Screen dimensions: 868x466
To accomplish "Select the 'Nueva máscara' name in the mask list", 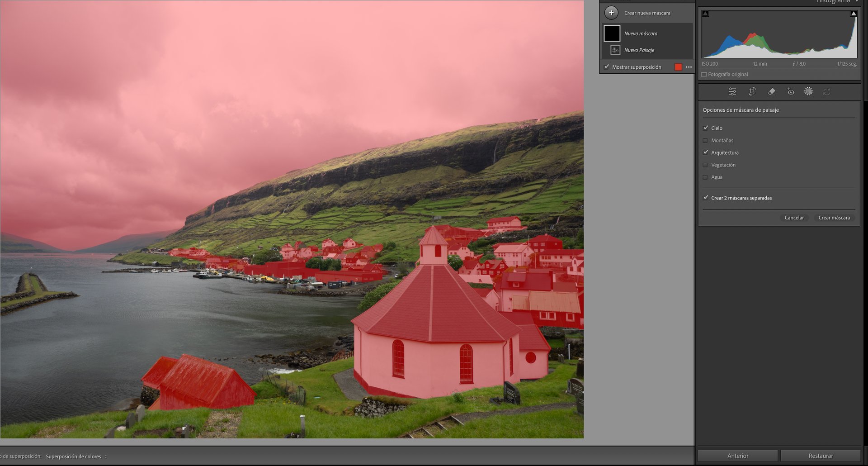I will [641, 33].
